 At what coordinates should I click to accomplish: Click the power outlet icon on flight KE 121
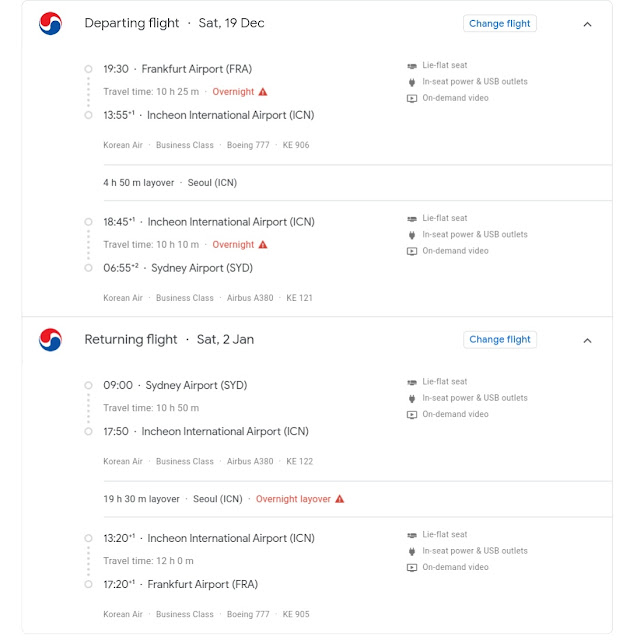[412, 235]
